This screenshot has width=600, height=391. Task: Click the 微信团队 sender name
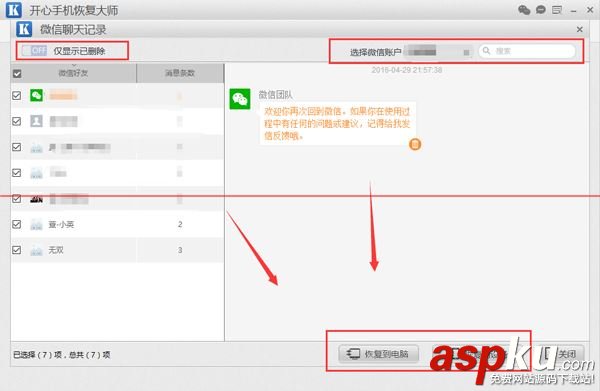(276, 94)
